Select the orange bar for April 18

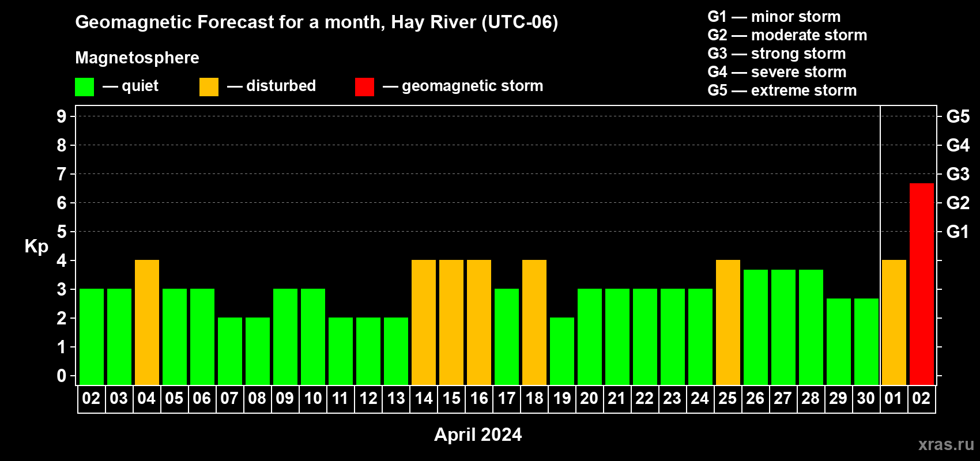click(534, 323)
